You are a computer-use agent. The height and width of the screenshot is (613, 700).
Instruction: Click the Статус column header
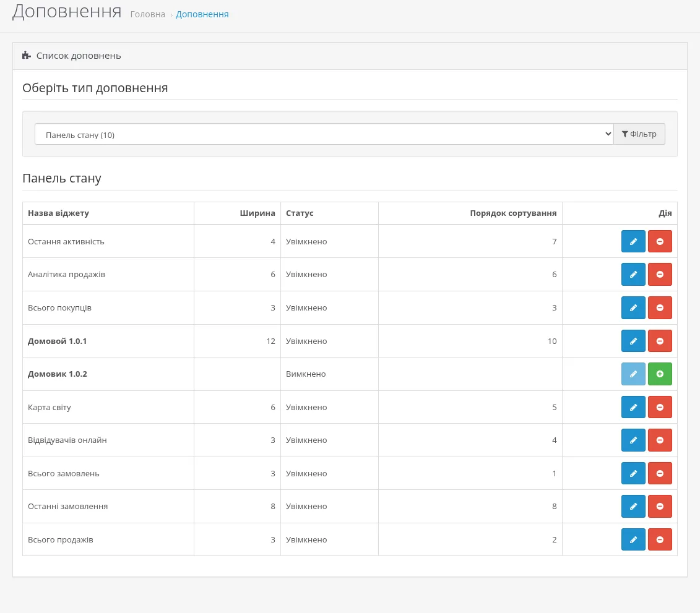pyautogui.click(x=300, y=213)
